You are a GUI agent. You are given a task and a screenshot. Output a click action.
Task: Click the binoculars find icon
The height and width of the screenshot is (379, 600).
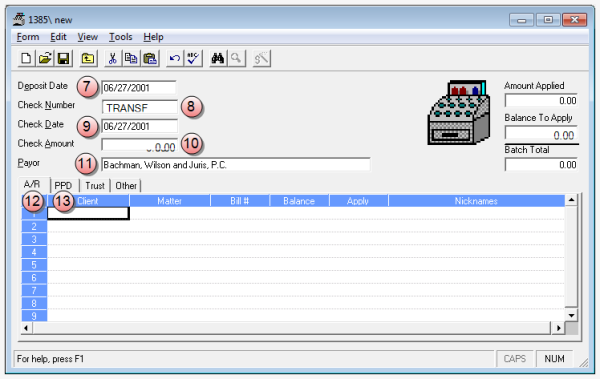tap(218, 59)
